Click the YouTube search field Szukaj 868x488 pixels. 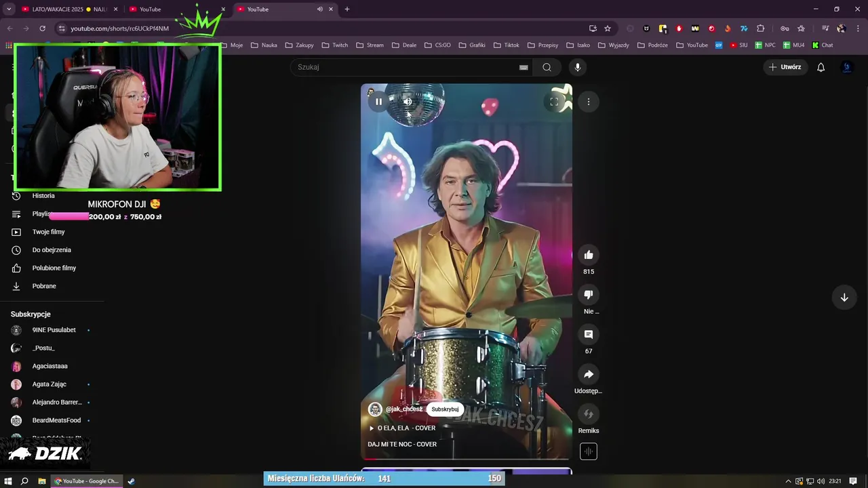(407, 67)
